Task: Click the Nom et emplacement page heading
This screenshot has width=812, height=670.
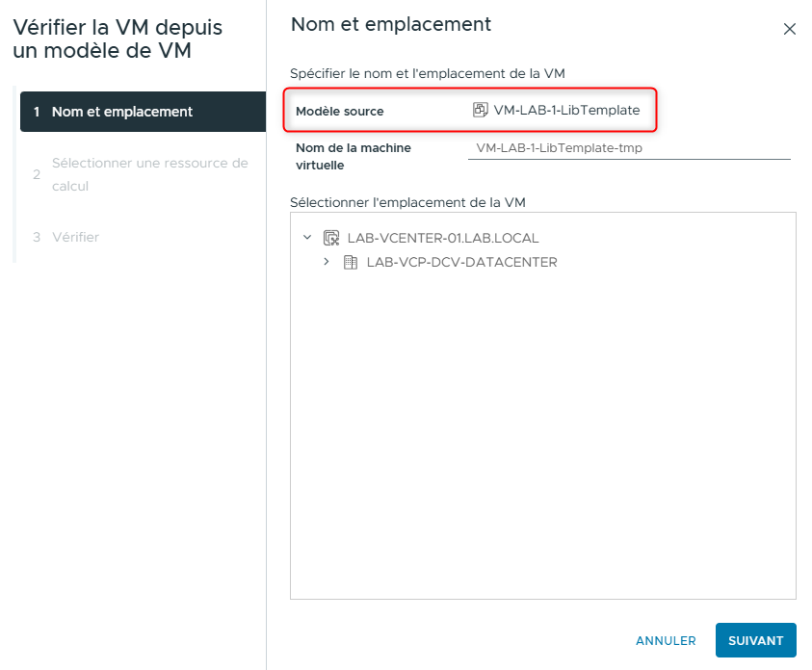Action: (390, 24)
